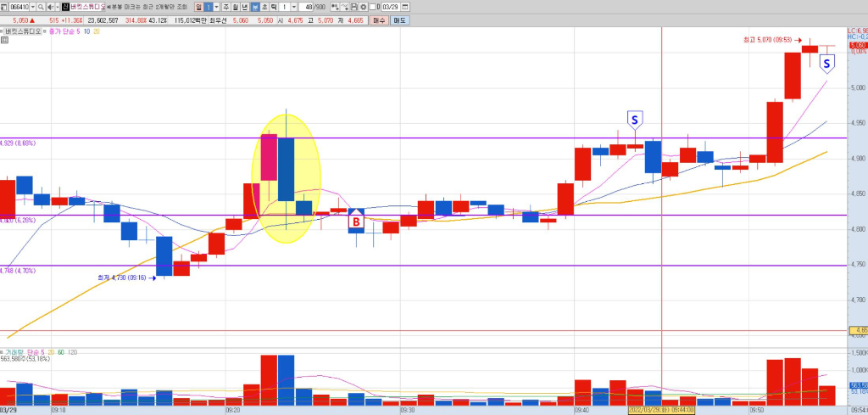Select the 일 (daily) period toggle

click(198, 7)
